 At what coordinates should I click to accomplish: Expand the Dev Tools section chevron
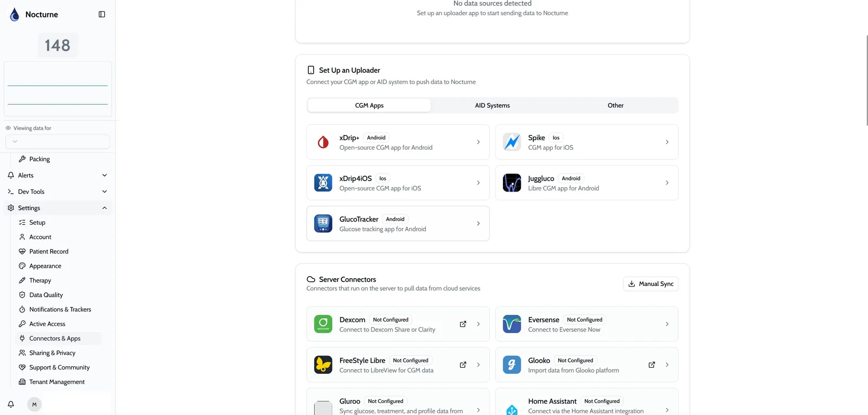(105, 191)
